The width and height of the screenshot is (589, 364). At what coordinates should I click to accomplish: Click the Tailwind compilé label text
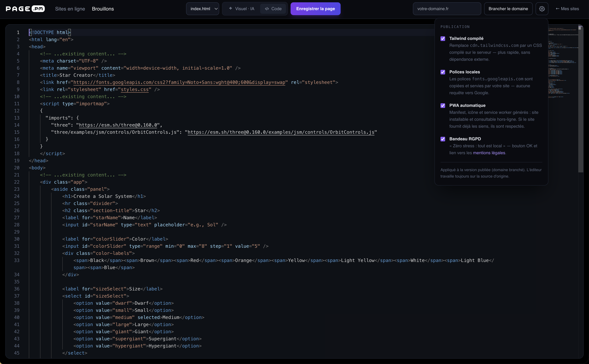(x=466, y=38)
